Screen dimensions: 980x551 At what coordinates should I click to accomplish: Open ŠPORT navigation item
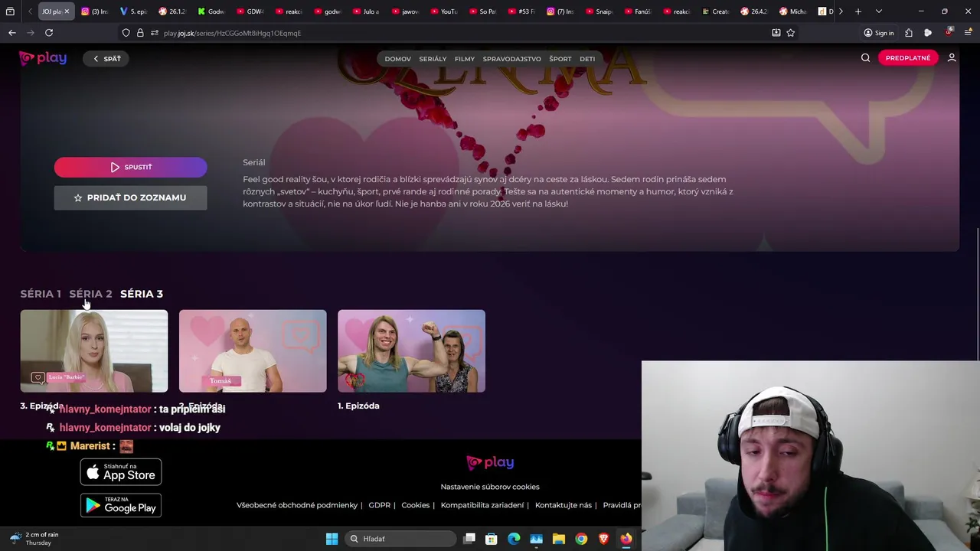coord(560,59)
